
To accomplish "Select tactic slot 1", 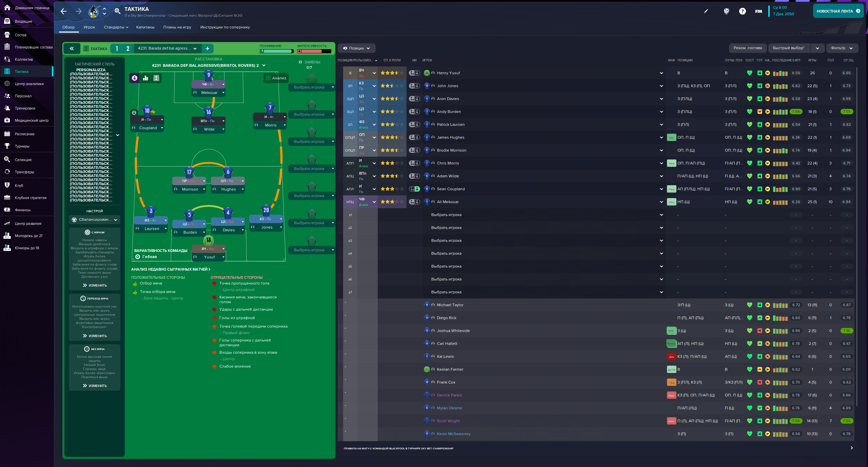I will tap(117, 48).
